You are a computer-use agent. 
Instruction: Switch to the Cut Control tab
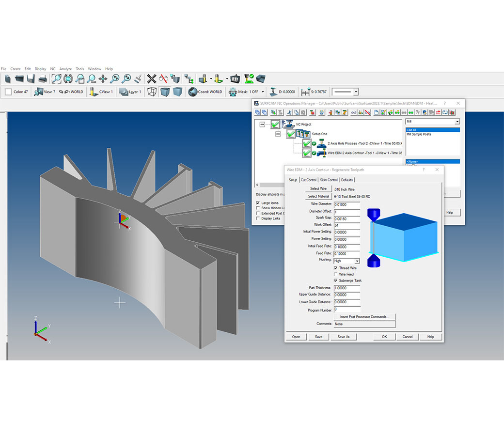click(308, 180)
